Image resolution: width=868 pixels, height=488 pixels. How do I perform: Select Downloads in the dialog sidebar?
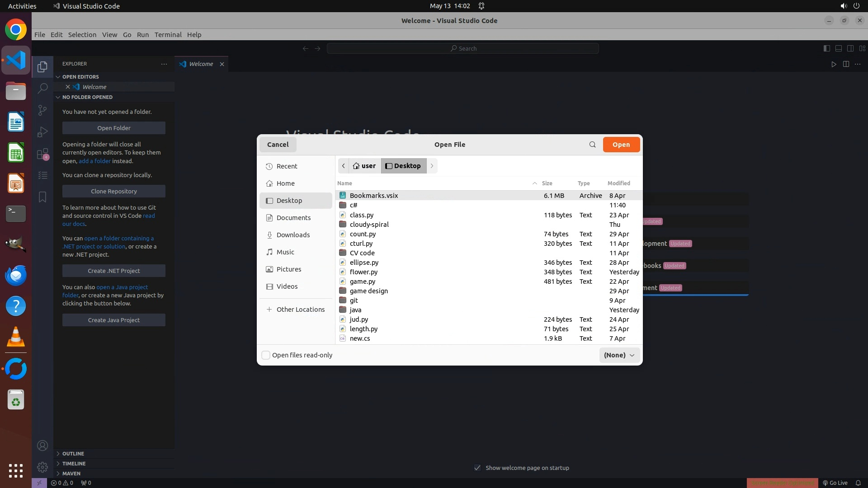click(x=293, y=235)
